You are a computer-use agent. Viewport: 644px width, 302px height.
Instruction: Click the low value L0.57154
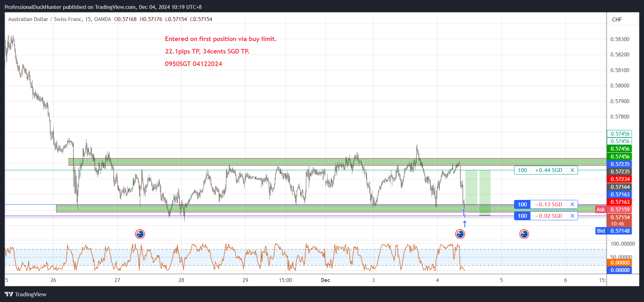click(176, 19)
